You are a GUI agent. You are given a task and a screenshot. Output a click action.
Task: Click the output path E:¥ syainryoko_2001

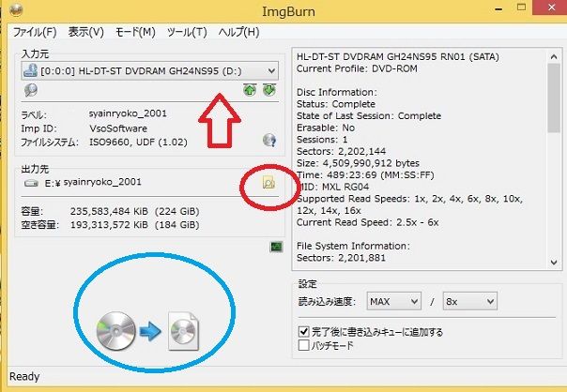93,183
